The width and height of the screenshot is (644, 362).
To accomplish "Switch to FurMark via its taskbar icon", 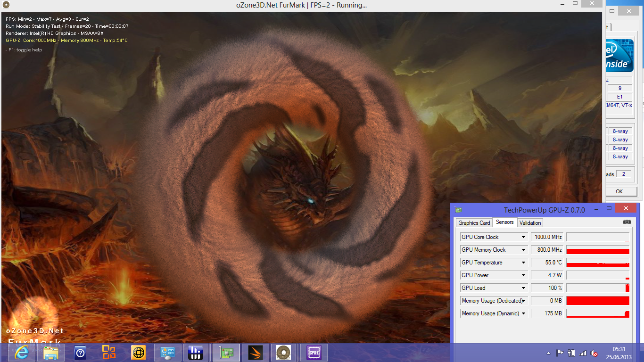I will (284, 352).
